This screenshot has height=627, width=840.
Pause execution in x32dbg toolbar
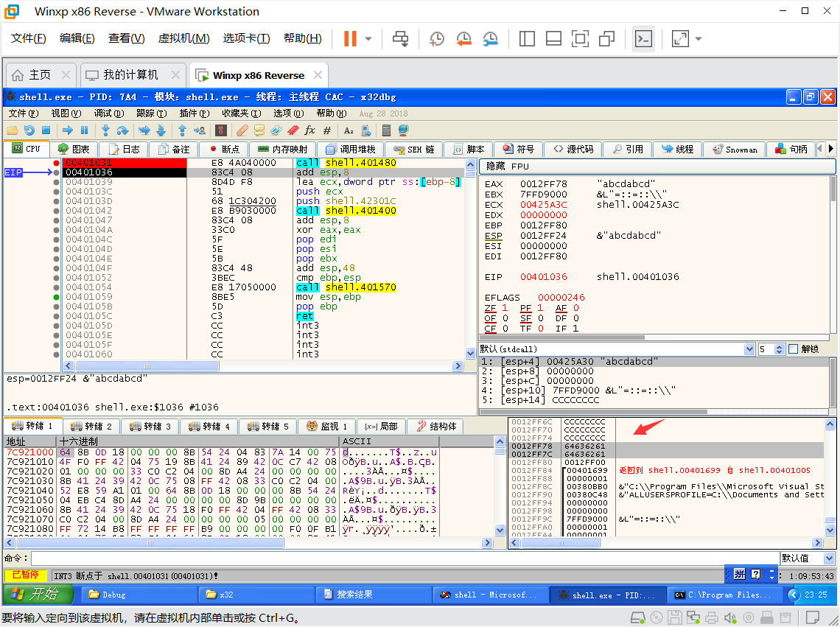point(84,130)
